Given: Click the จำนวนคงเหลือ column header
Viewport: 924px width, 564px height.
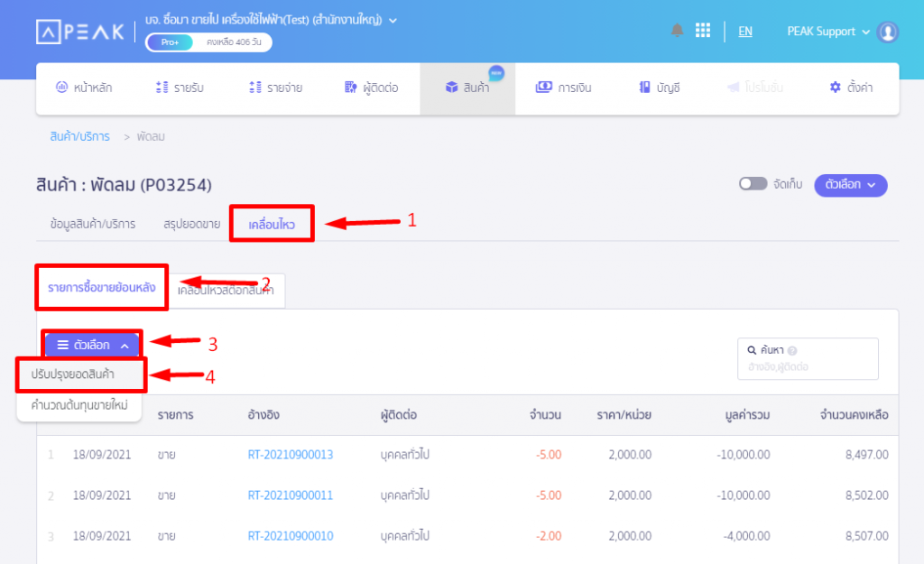Looking at the screenshot, I should click(854, 415).
